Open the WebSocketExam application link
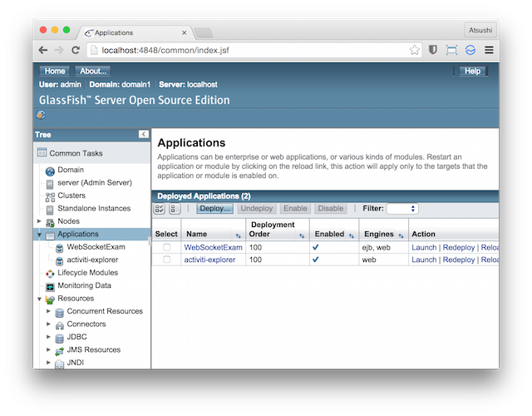 (x=213, y=247)
